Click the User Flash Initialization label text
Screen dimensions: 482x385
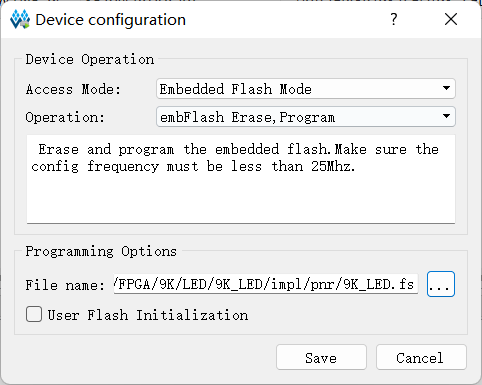(x=148, y=315)
